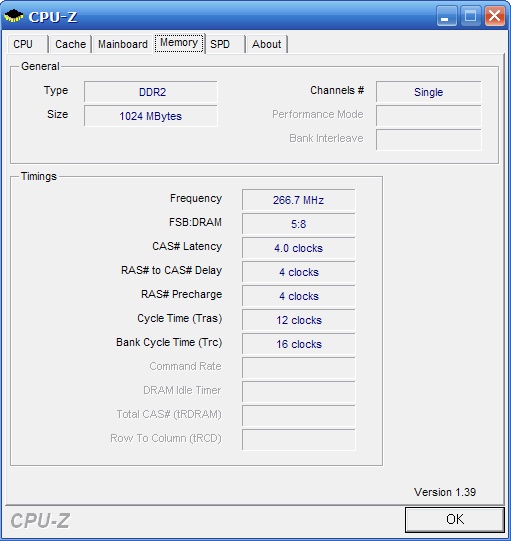511x541 pixels.
Task: Click the RAS# Precharge label
Action: [181, 294]
